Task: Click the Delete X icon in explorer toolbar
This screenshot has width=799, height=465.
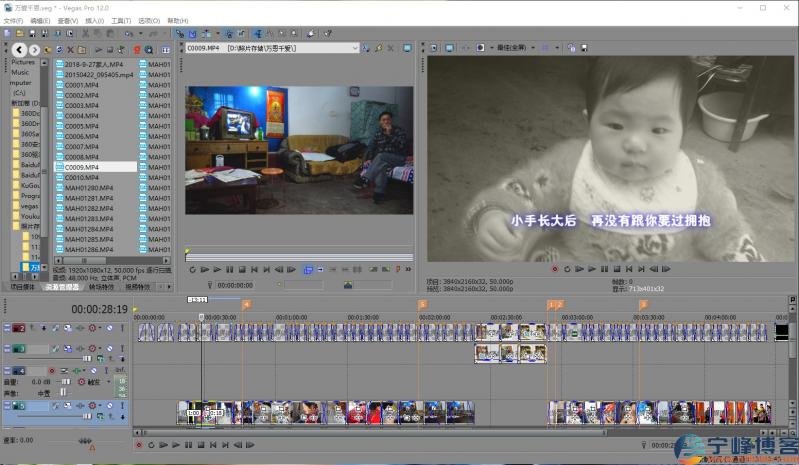Action: pyautogui.click(x=70, y=50)
